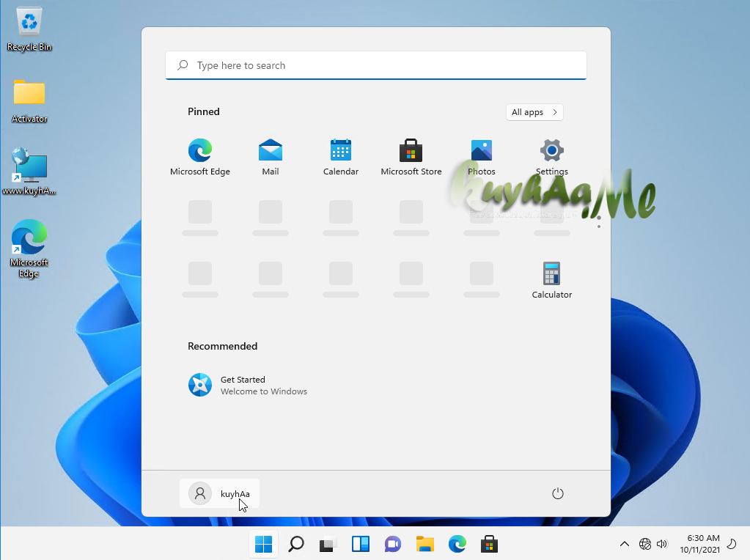
Task: Click the Pinned section heading
Action: pos(204,111)
